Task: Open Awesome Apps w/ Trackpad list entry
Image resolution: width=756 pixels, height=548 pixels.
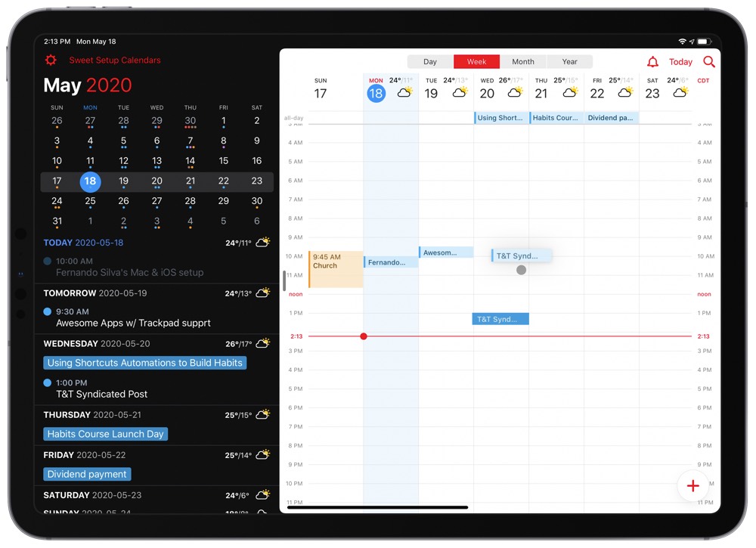Action: [x=133, y=323]
